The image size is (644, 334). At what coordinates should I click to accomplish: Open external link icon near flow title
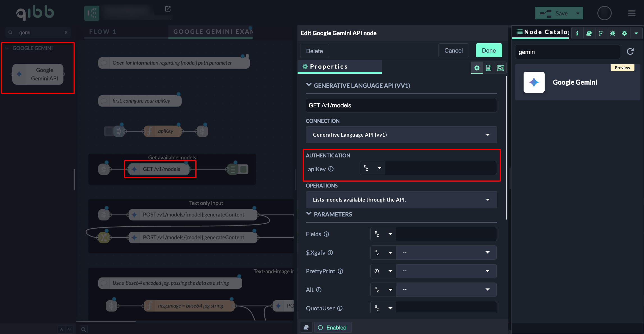tap(168, 9)
